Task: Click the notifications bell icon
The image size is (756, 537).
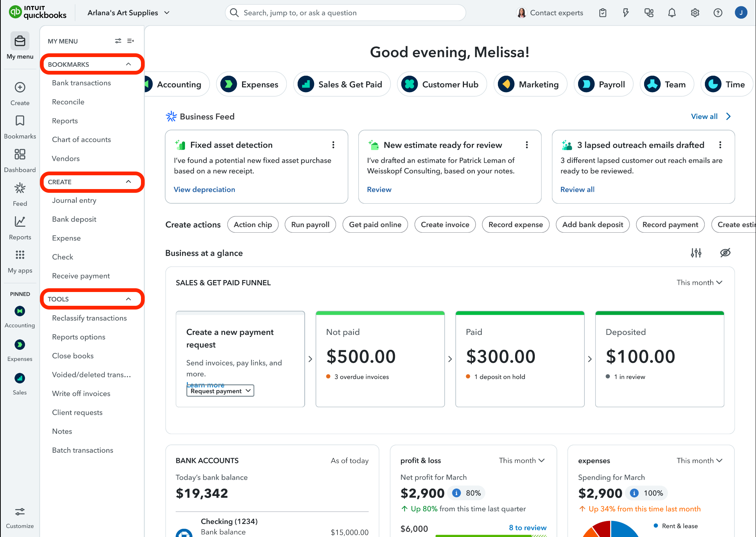Action: click(x=672, y=13)
